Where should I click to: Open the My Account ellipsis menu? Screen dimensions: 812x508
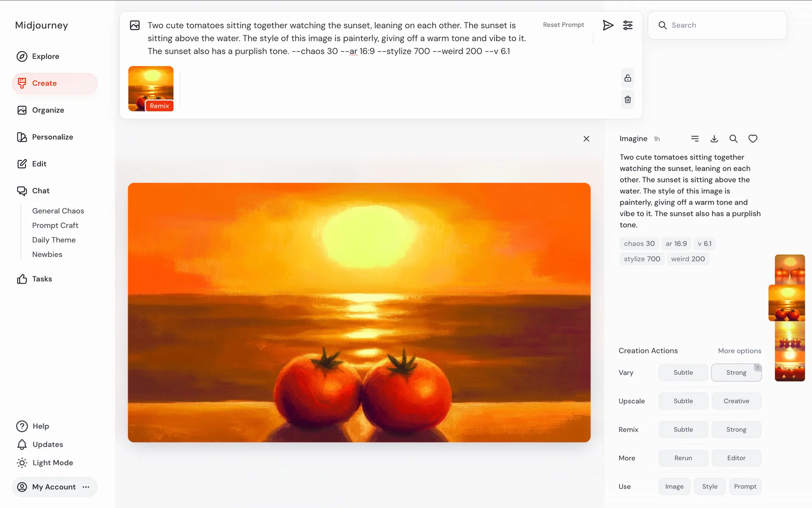(x=86, y=487)
